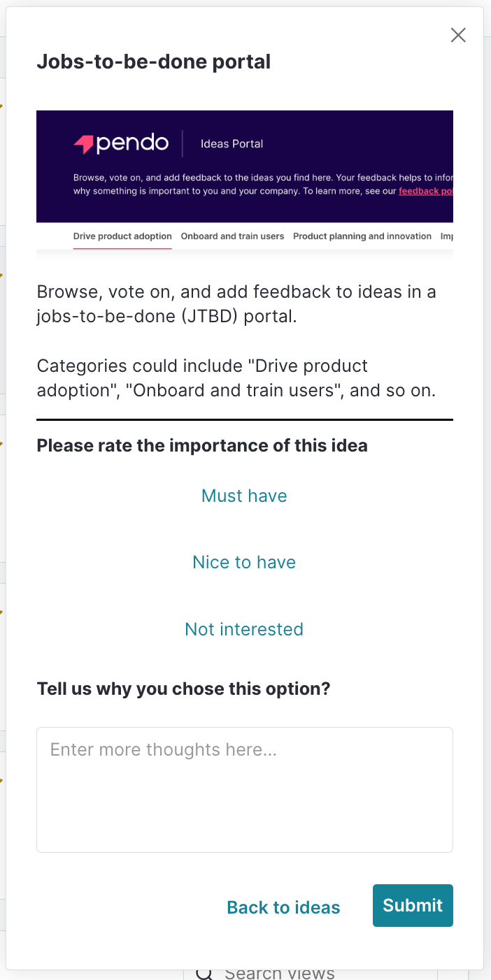Switch to Onboard and train users tab
The width and height of the screenshot is (491, 980).
[232, 236]
